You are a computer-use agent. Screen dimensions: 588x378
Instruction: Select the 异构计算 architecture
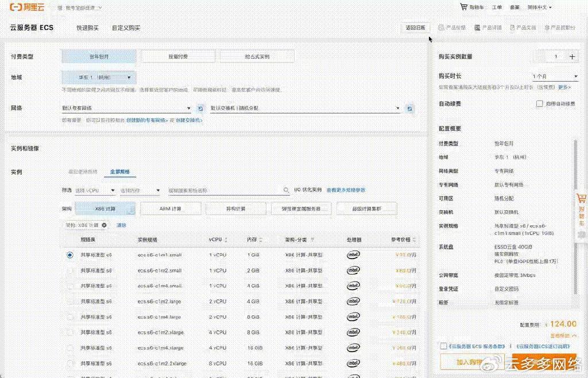point(236,209)
